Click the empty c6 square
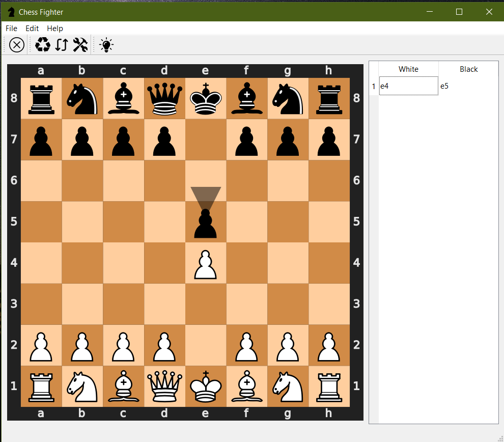 (x=123, y=181)
